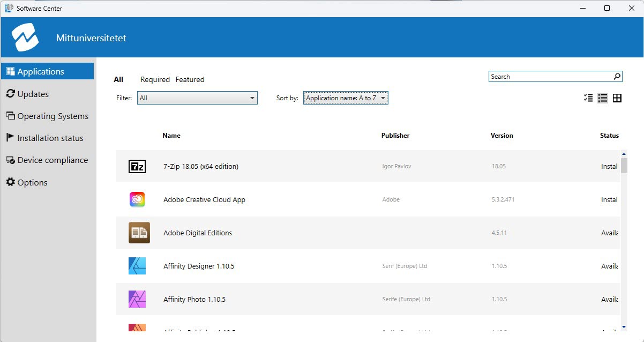The width and height of the screenshot is (644, 342).
Task: Click the Applications grid icon in sidebar
Action: [x=10, y=71]
